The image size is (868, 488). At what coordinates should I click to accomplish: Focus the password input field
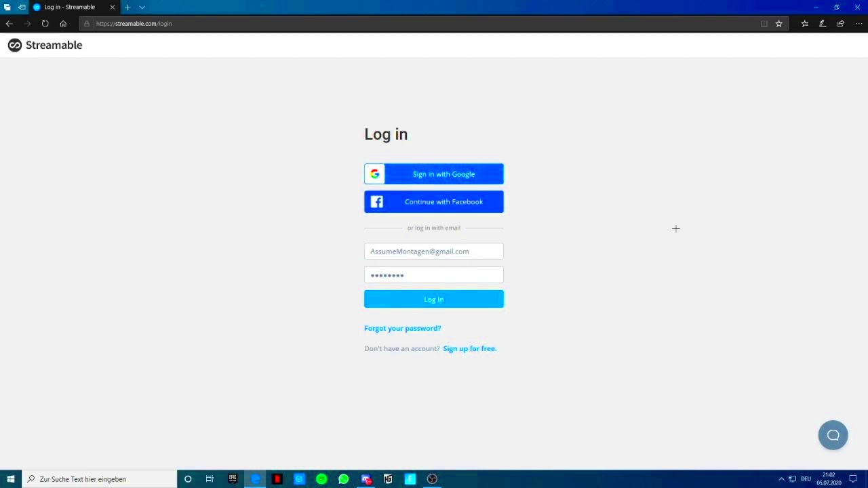click(x=434, y=275)
